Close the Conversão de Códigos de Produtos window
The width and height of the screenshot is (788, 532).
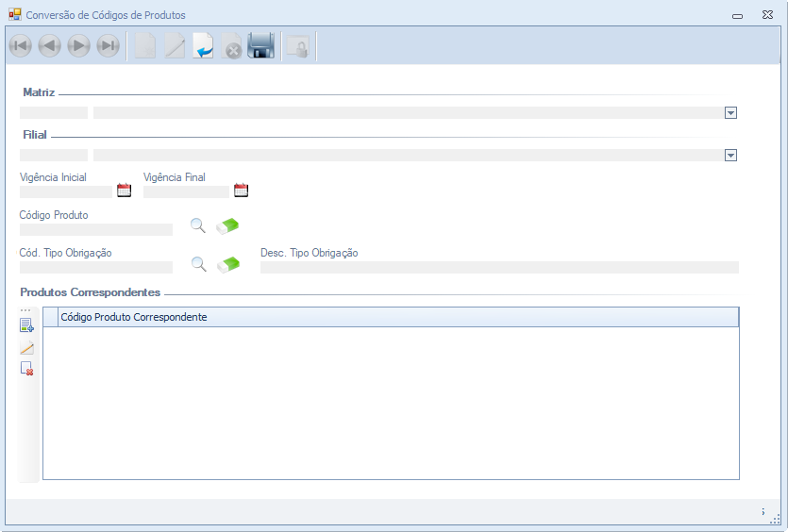pos(767,15)
